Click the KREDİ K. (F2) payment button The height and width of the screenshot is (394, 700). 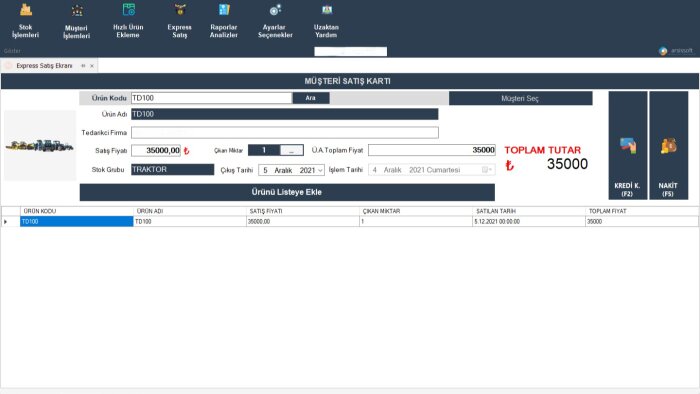click(x=627, y=145)
